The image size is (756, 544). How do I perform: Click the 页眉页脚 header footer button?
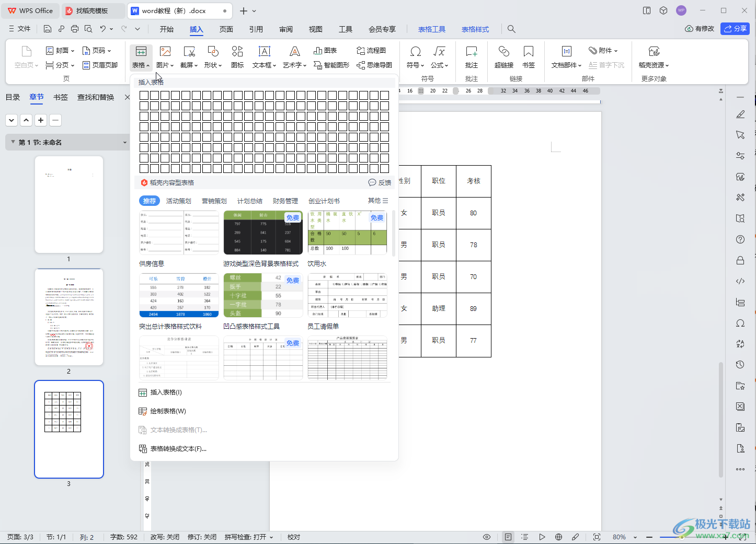click(x=100, y=65)
